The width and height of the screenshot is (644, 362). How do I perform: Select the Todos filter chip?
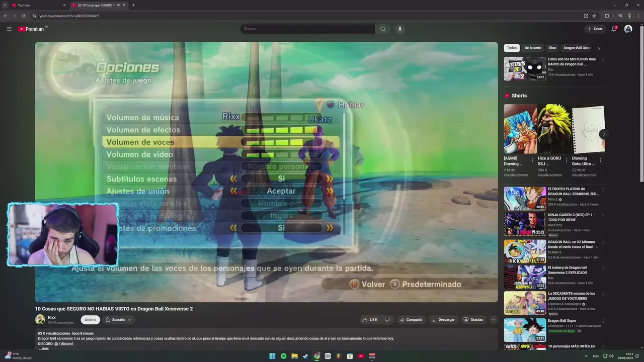click(x=512, y=48)
